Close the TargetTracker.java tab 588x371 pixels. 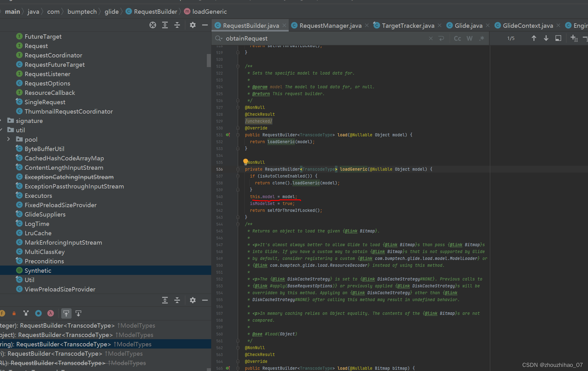(x=440, y=25)
